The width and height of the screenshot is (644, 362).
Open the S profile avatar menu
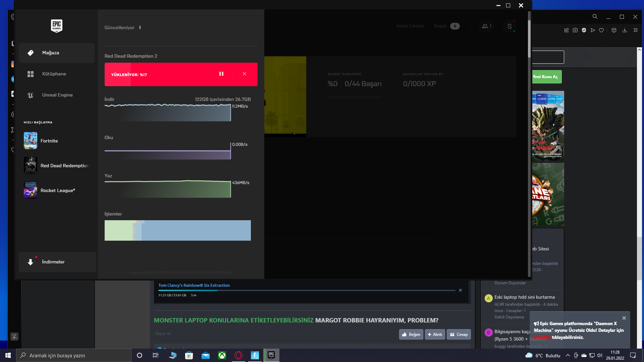point(509,26)
